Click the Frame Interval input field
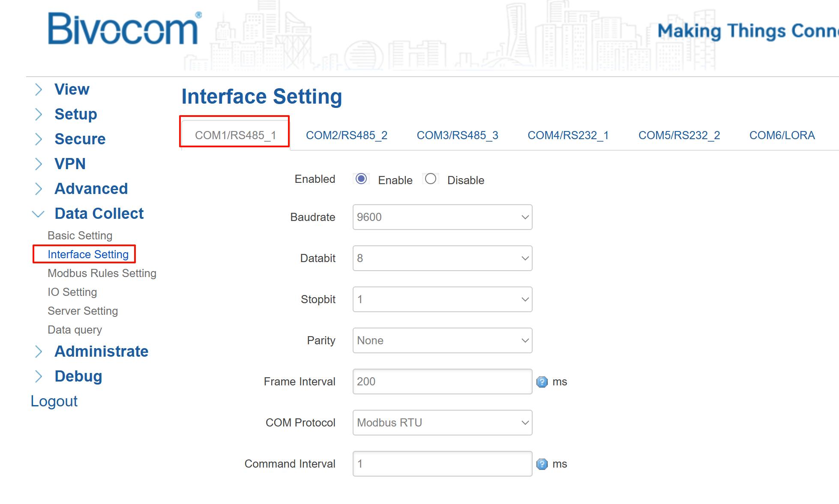Viewport: 839px width, 504px height. click(x=442, y=382)
